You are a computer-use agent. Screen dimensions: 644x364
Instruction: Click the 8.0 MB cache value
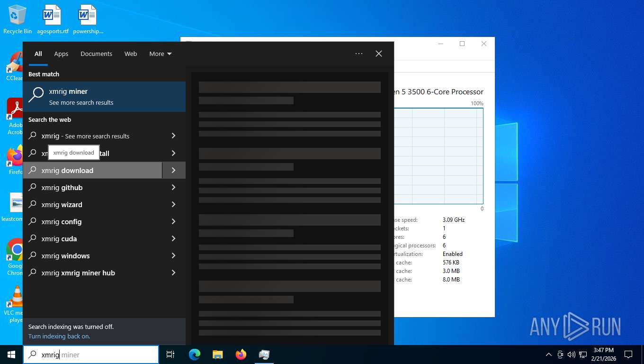pyautogui.click(x=451, y=280)
